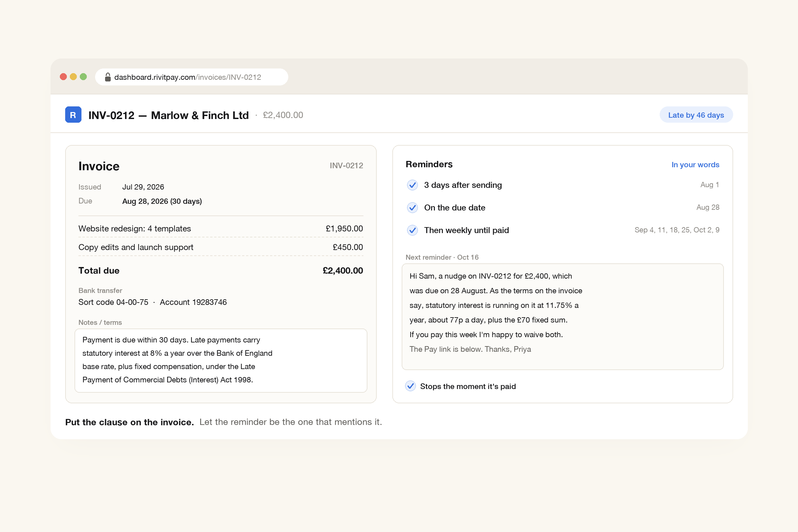The height and width of the screenshot is (532, 798).
Task: Click 'Put the clause on the invoice.' caption
Action: [x=130, y=422]
